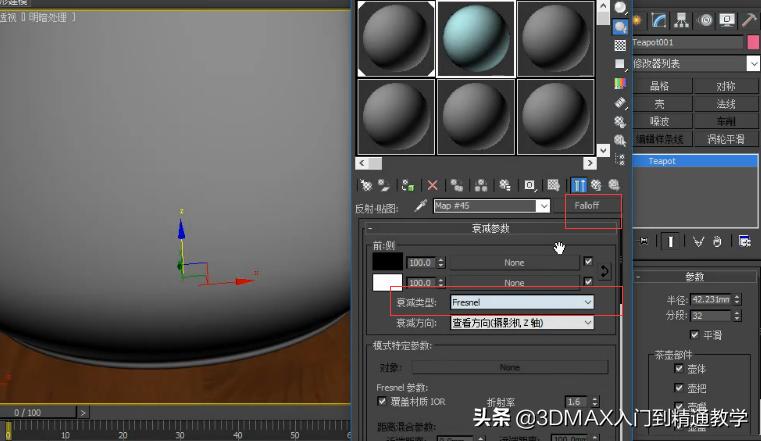The height and width of the screenshot is (441, 761).
Task: Click white side color swatch
Action: tap(387, 282)
